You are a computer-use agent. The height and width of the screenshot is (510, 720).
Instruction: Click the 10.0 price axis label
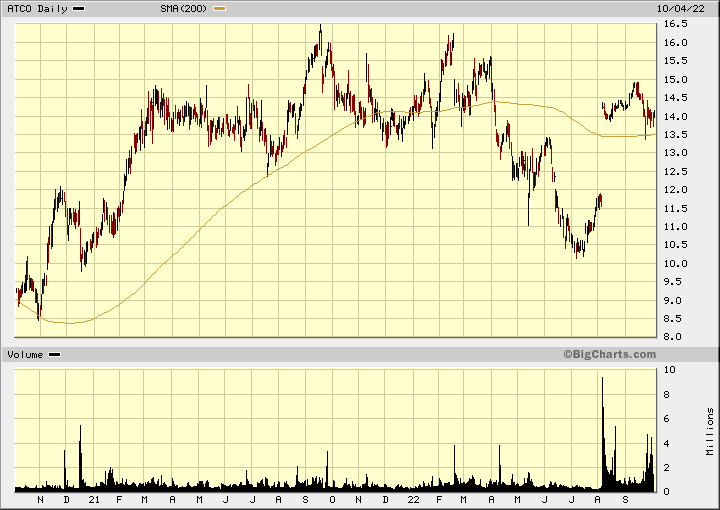pyautogui.click(x=676, y=263)
